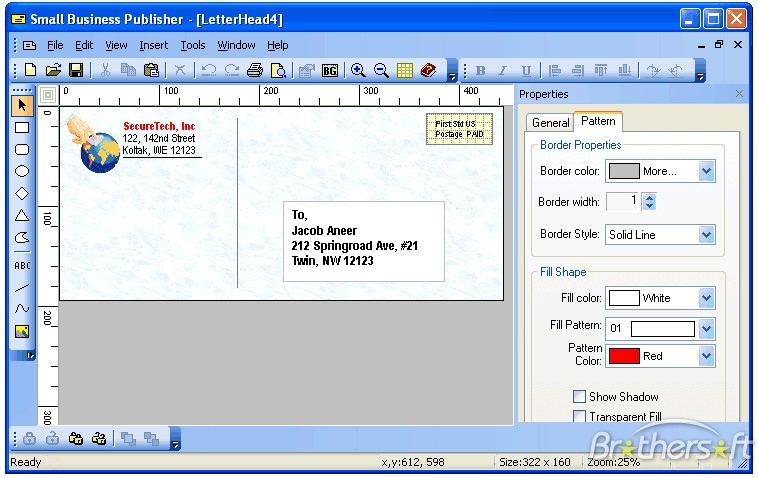Select the ABC text tool

(x=22, y=265)
